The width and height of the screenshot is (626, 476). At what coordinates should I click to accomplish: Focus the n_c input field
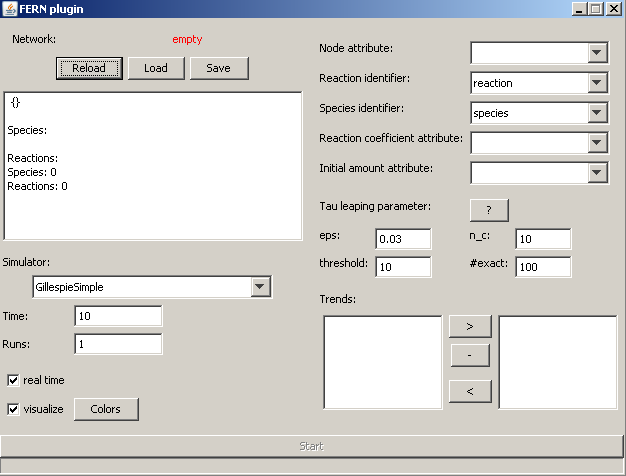(543, 239)
